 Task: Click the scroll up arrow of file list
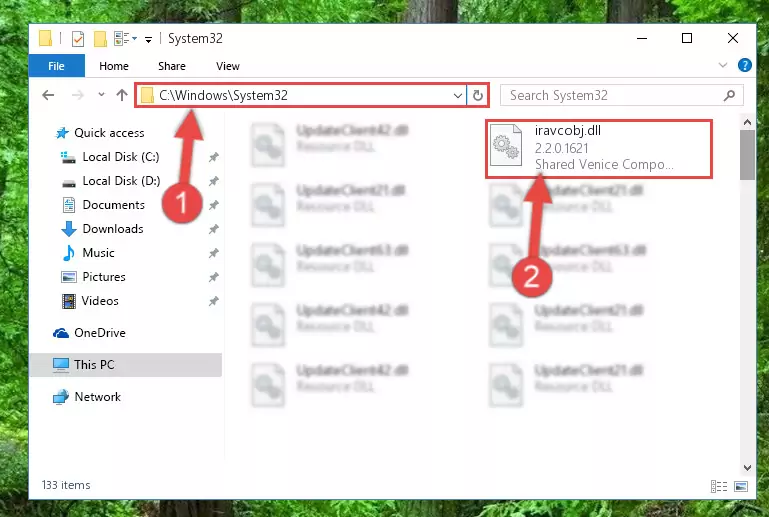[747, 122]
